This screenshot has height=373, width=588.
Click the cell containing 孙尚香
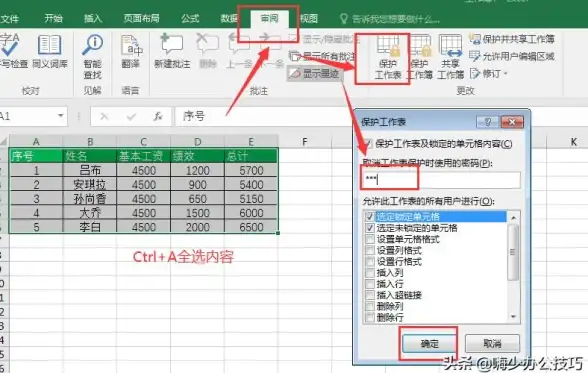pyautogui.click(x=90, y=199)
